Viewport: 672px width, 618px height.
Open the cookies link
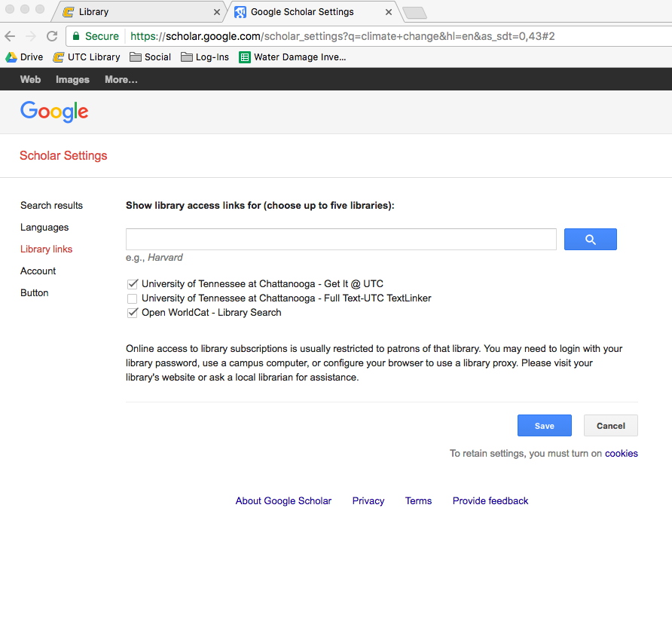click(621, 454)
